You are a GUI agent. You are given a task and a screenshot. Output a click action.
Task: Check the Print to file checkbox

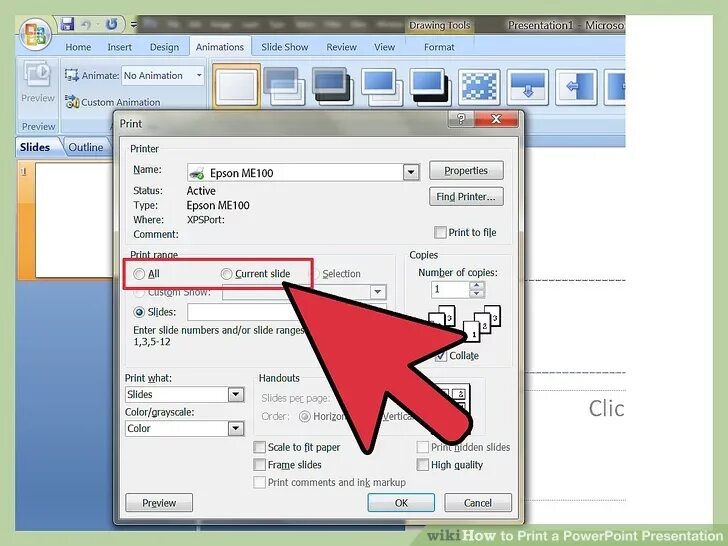440,232
